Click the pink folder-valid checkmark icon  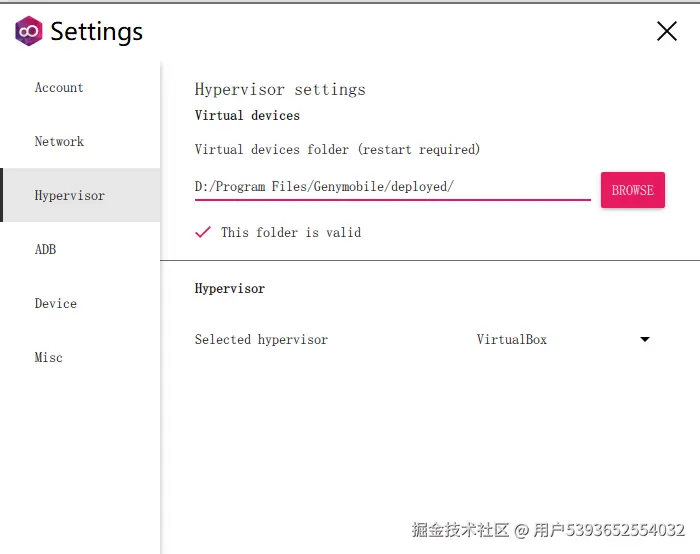tap(203, 232)
